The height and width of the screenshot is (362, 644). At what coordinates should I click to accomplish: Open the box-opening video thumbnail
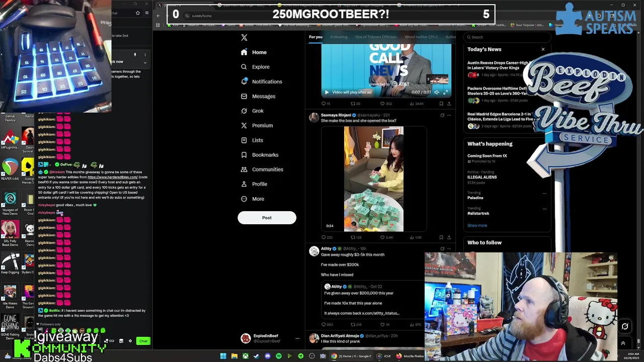pos(373,179)
